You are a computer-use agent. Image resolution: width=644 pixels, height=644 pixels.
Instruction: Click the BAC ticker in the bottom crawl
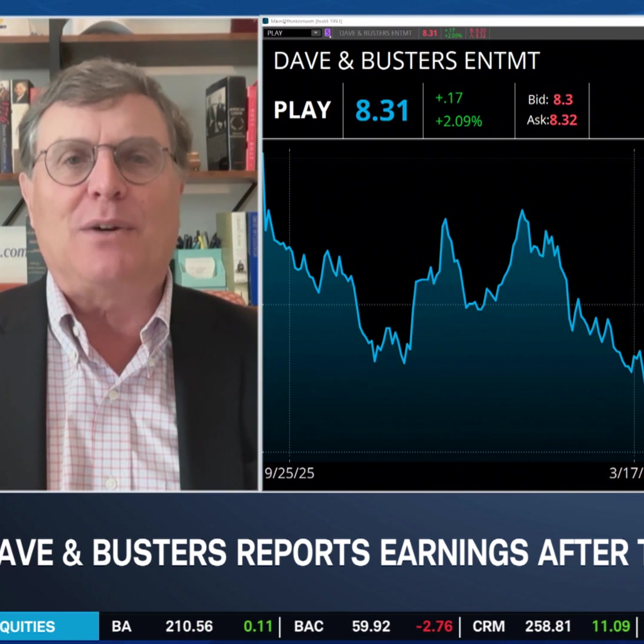(309, 627)
